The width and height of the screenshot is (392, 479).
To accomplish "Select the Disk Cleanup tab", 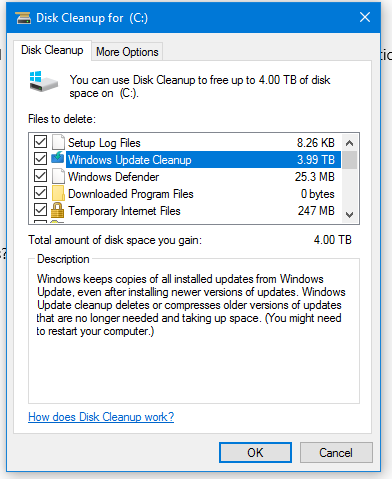I will tap(52, 50).
